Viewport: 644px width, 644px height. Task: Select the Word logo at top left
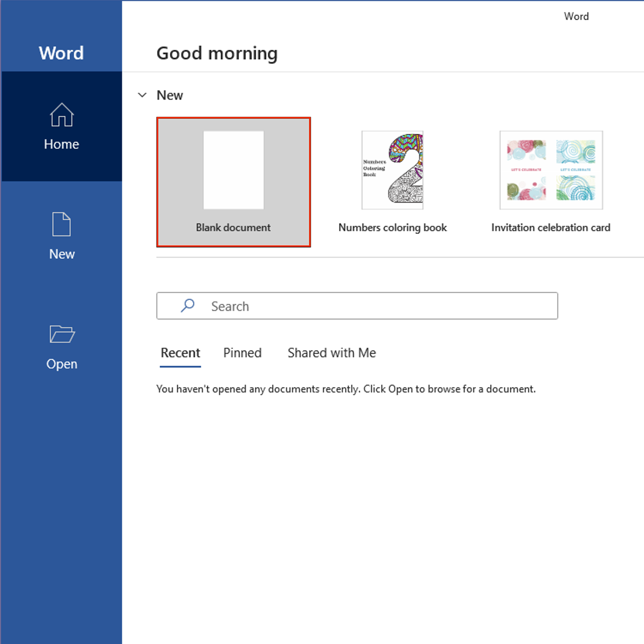point(61,52)
